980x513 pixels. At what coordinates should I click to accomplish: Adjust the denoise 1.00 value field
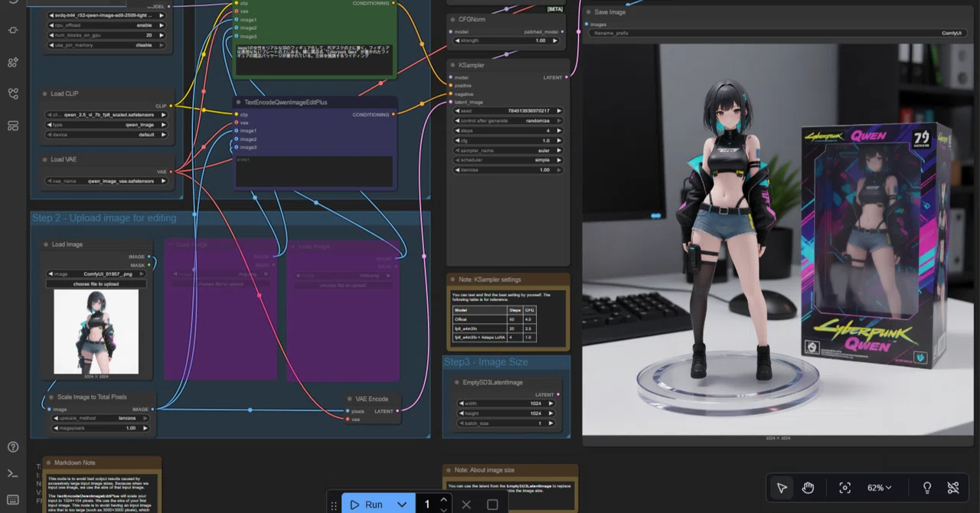click(x=508, y=171)
